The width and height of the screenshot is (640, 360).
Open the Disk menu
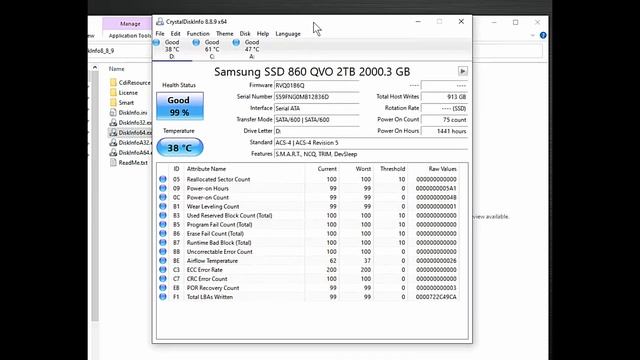click(245, 33)
